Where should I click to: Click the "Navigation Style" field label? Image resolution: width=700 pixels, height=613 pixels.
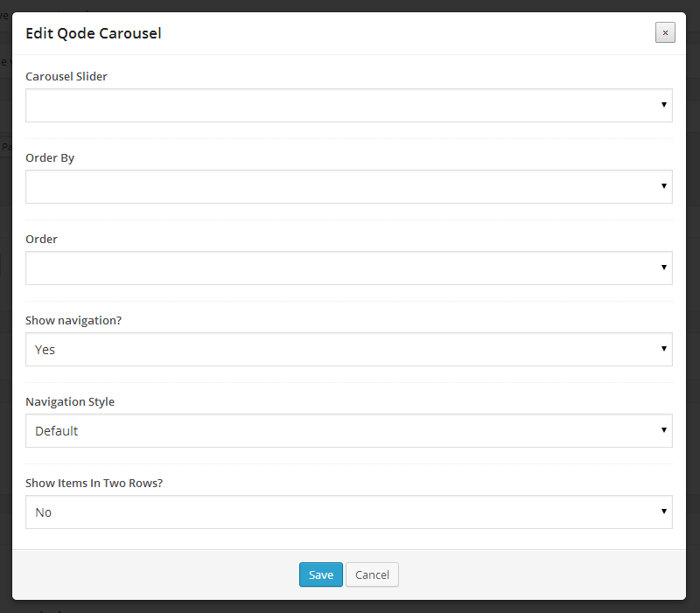[70, 402]
